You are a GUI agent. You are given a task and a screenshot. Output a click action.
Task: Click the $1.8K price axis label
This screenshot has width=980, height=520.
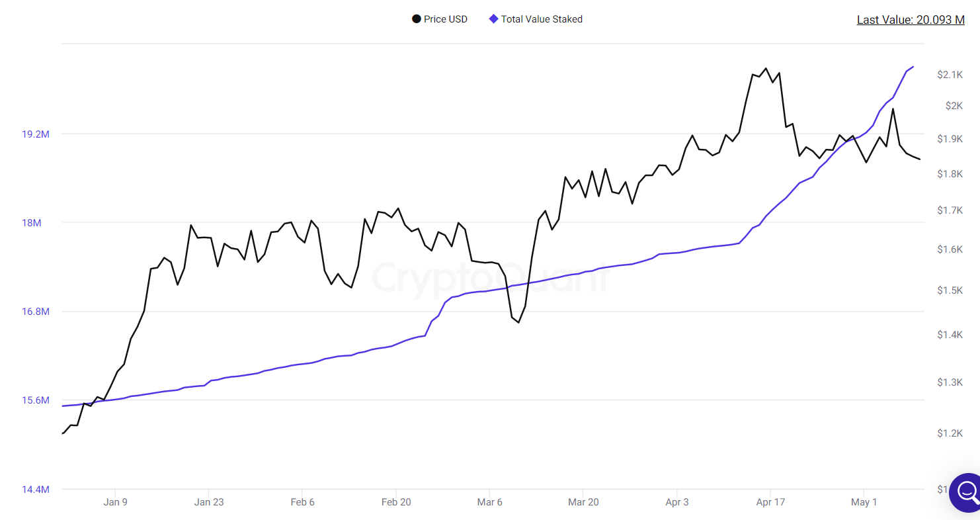coord(950,174)
